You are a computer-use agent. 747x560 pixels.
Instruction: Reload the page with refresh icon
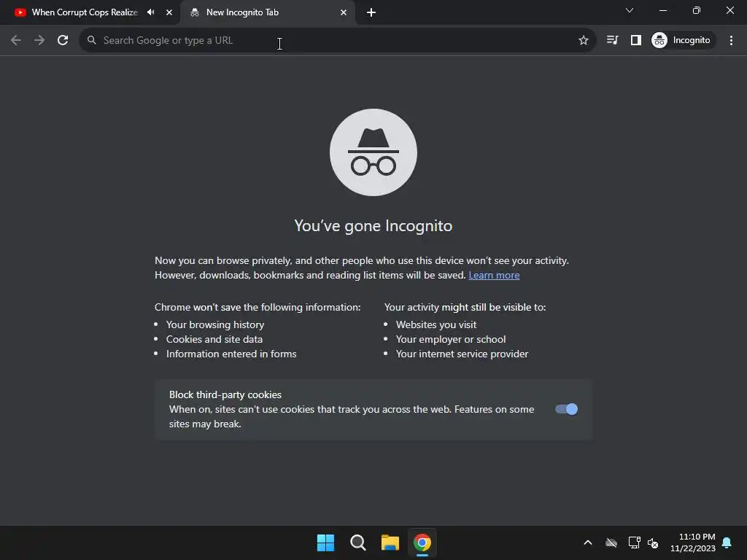pos(63,41)
